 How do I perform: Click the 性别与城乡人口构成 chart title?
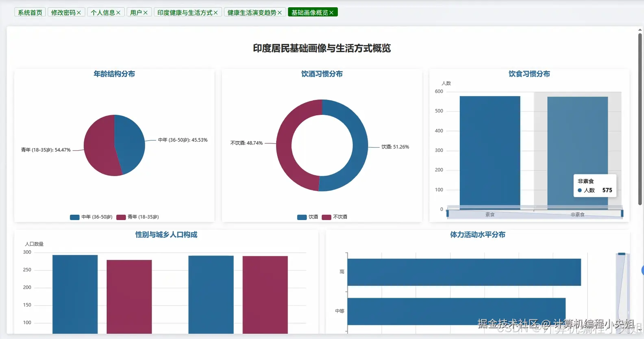click(166, 235)
